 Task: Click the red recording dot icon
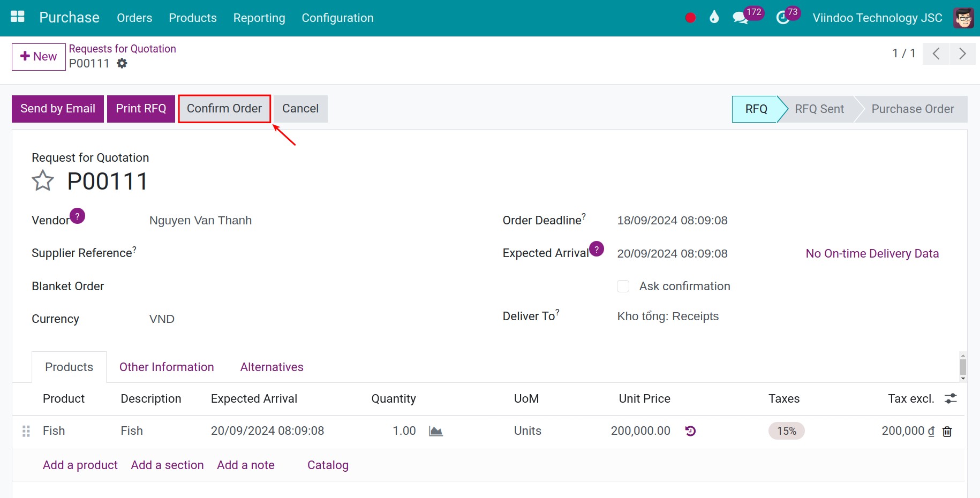(x=690, y=18)
